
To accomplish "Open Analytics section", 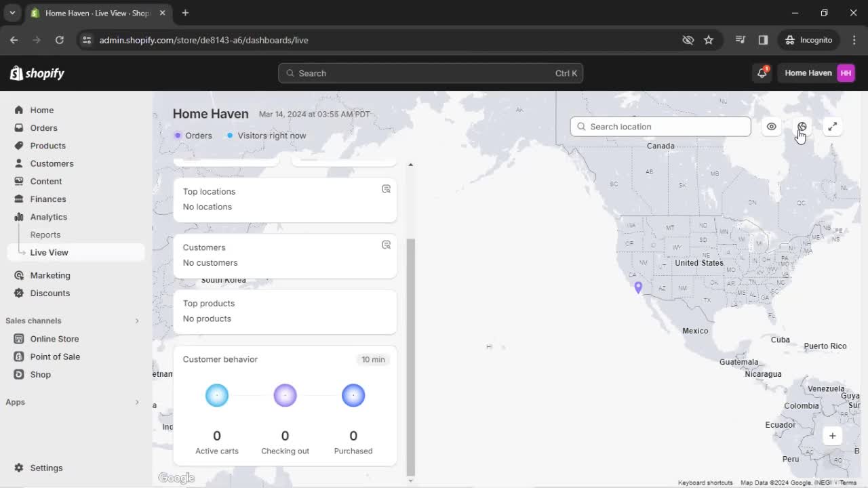I will click(x=49, y=217).
